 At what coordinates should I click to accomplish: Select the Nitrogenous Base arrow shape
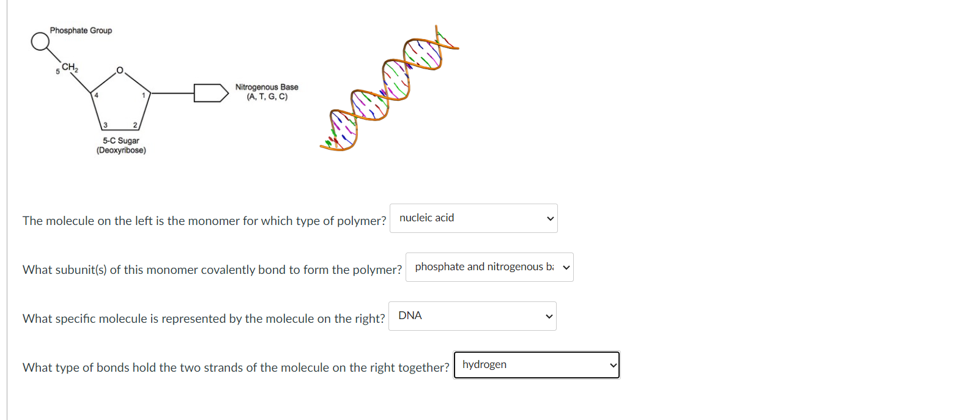210,94
